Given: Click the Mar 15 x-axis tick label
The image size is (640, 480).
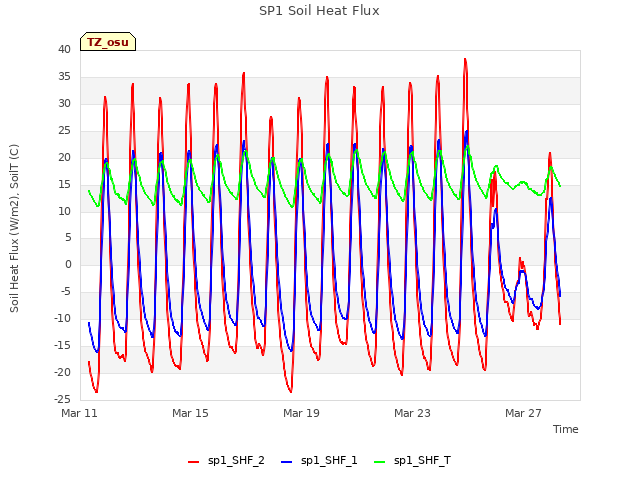Looking at the screenshot, I should tap(190, 413).
